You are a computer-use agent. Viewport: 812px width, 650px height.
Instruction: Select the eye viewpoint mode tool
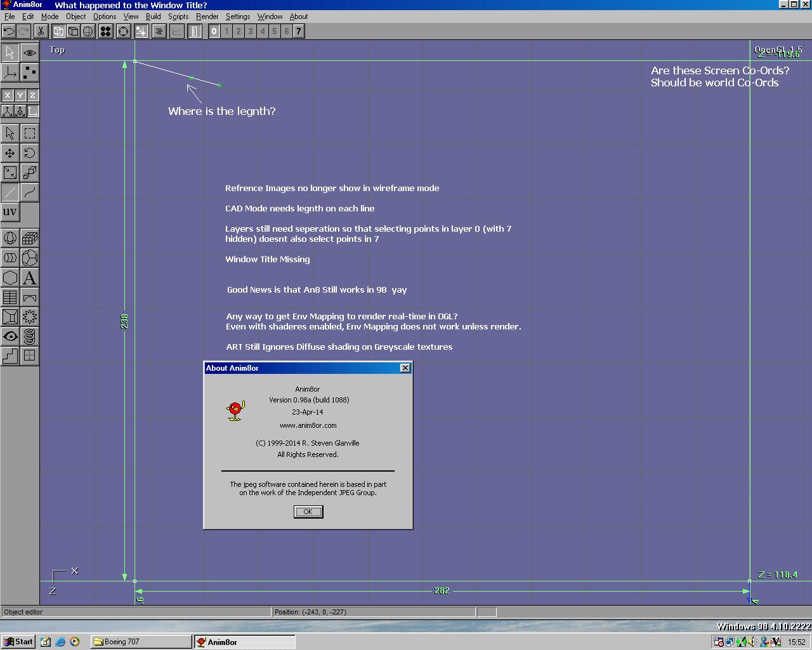(29, 53)
